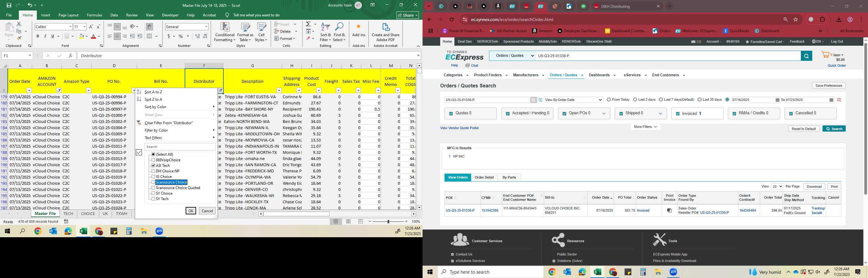
Task: Open the General number format dropdown
Action: click(x=206, y=27)
